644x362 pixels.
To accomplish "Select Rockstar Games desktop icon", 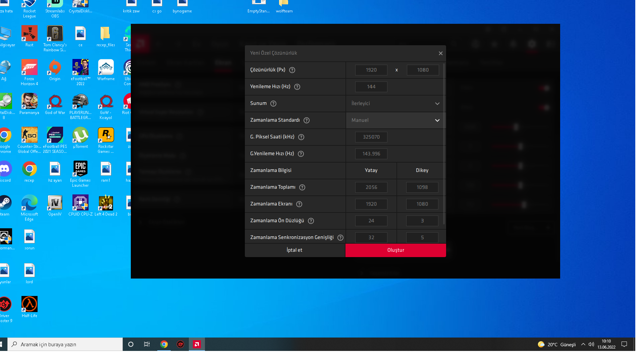I will coord(106,140).
